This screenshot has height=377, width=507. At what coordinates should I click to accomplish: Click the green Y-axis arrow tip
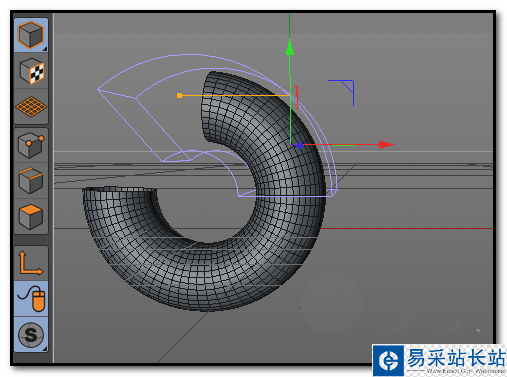[x=290, y=47]
